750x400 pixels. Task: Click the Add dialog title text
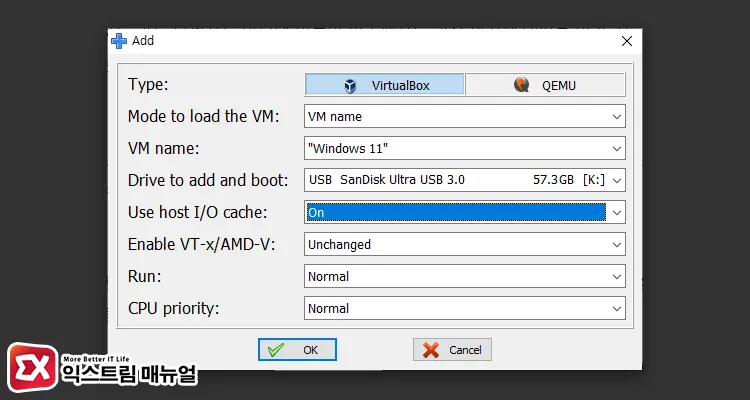click(x=143, y=41)
